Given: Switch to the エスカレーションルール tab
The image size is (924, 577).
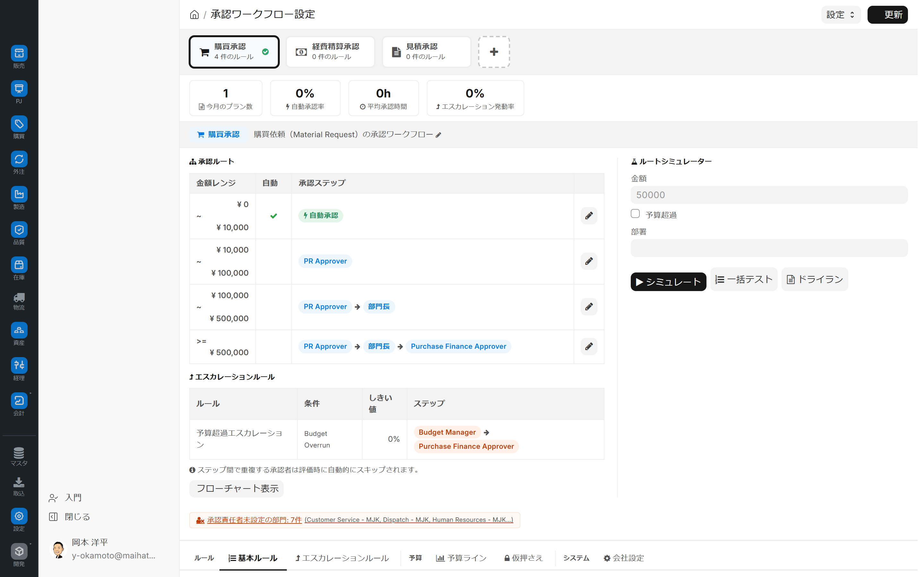Looking at the screenshot, I should coord(342,558).
